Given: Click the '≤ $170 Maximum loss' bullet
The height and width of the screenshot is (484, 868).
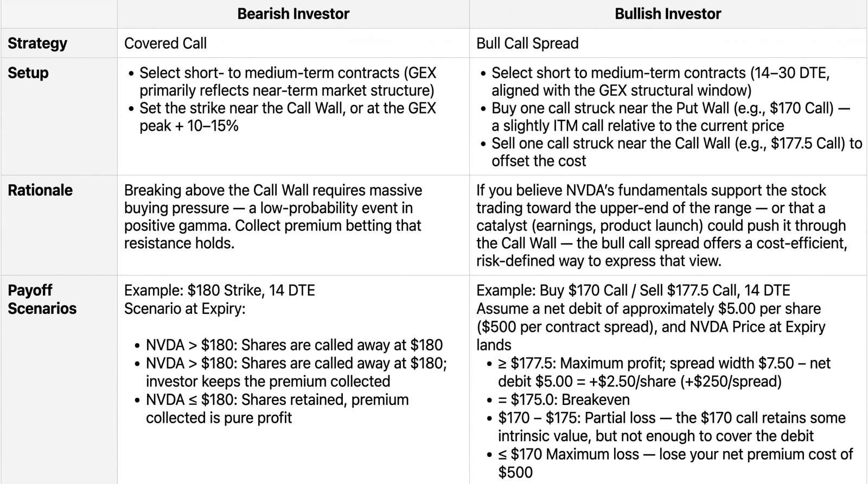Looking at the screenshot, I should (x=671, y=463).
